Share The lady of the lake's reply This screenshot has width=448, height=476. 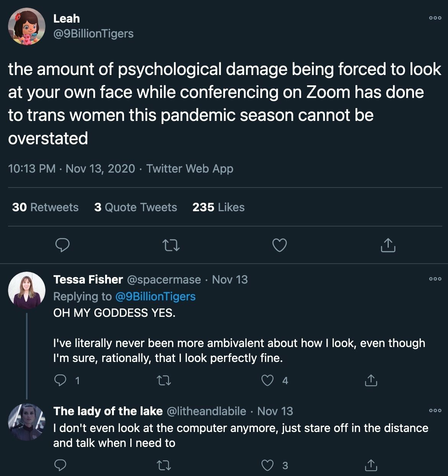click(x=371, y=465)
